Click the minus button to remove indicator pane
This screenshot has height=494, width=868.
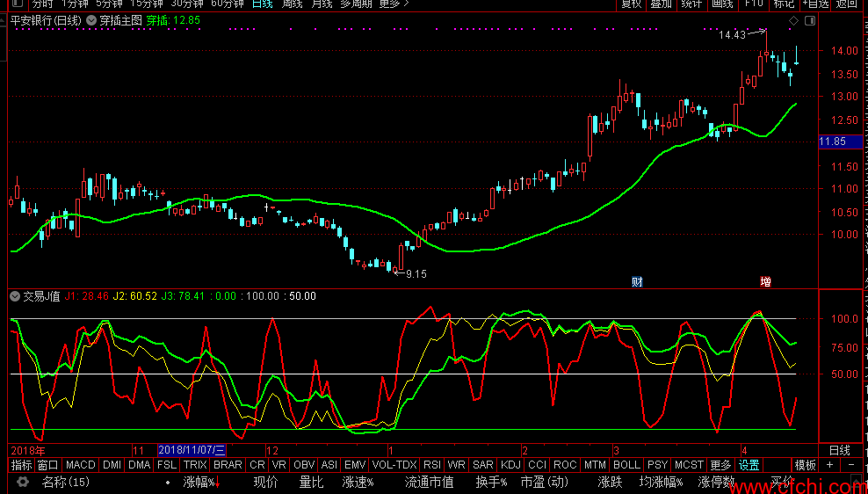(850, 465)
